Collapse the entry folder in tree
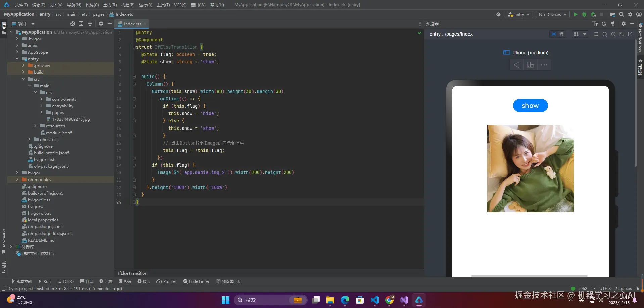Screen dimensions: 644x308 [x=17, y=59]
